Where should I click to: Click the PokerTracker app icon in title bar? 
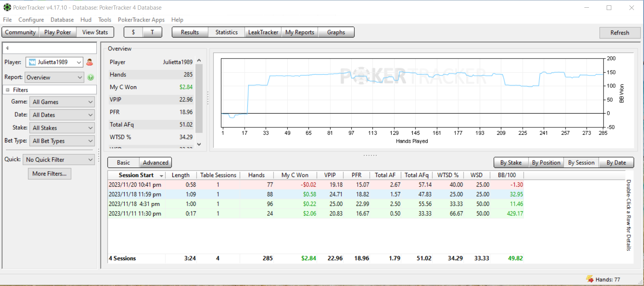(7, 7)
